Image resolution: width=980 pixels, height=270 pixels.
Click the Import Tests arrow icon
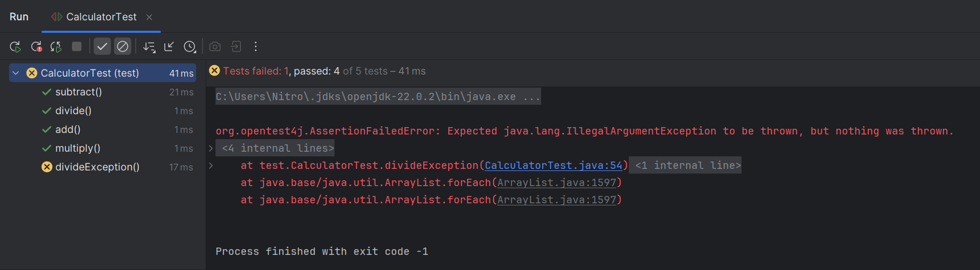[x=169, y=47]
